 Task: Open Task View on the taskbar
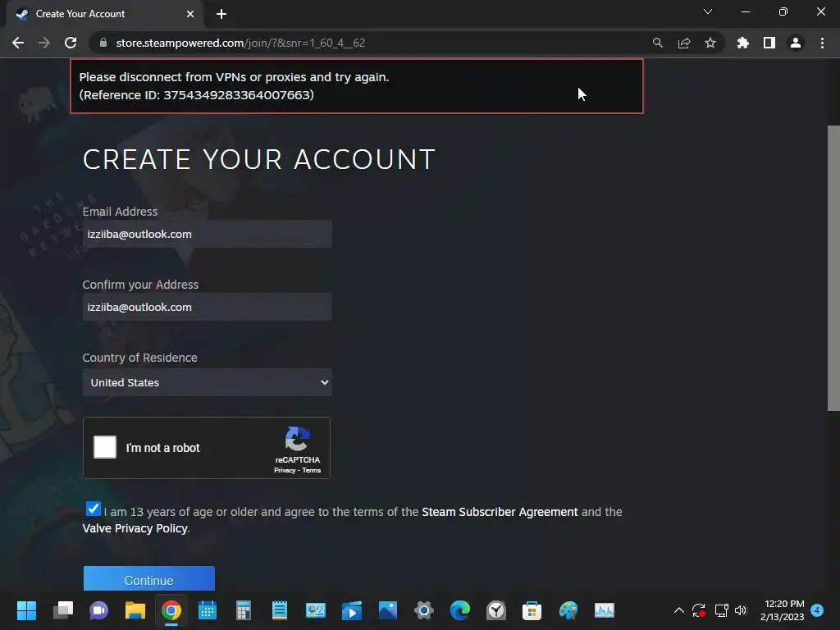[x=62, y=610]
